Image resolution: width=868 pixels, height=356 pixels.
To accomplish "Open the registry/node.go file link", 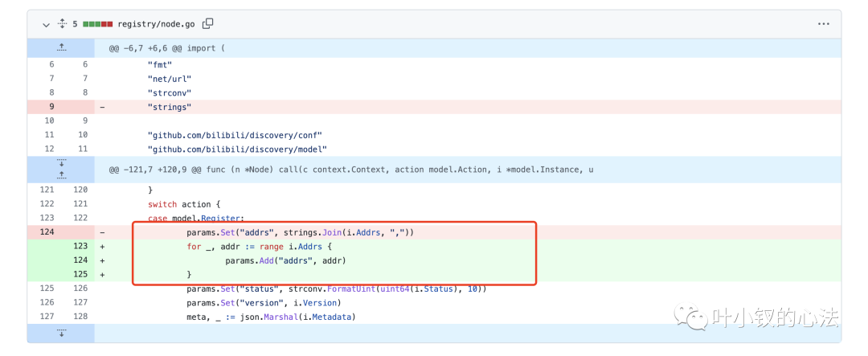I will (158, 24).
